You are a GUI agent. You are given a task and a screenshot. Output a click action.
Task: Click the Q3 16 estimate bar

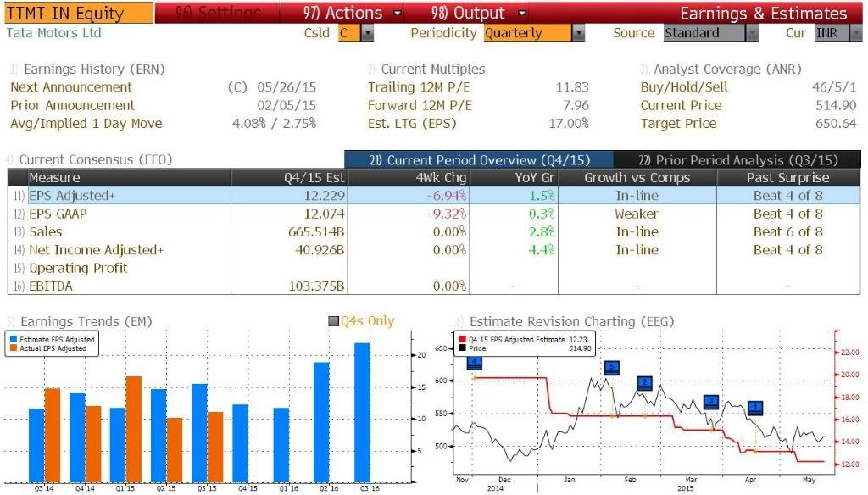(x=363, y=413)
